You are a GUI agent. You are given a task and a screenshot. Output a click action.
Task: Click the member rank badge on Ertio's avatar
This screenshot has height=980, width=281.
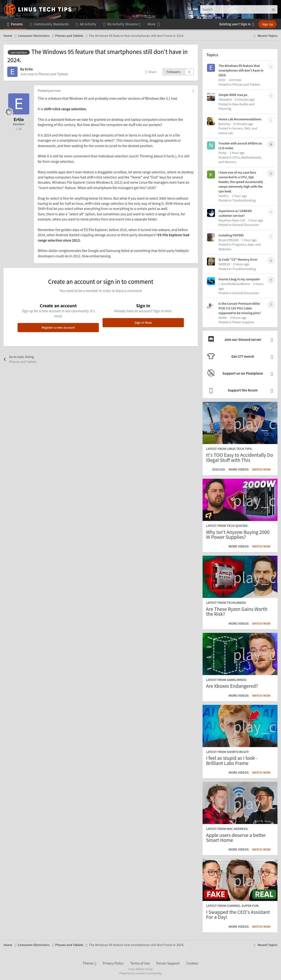tap(9, 111)
